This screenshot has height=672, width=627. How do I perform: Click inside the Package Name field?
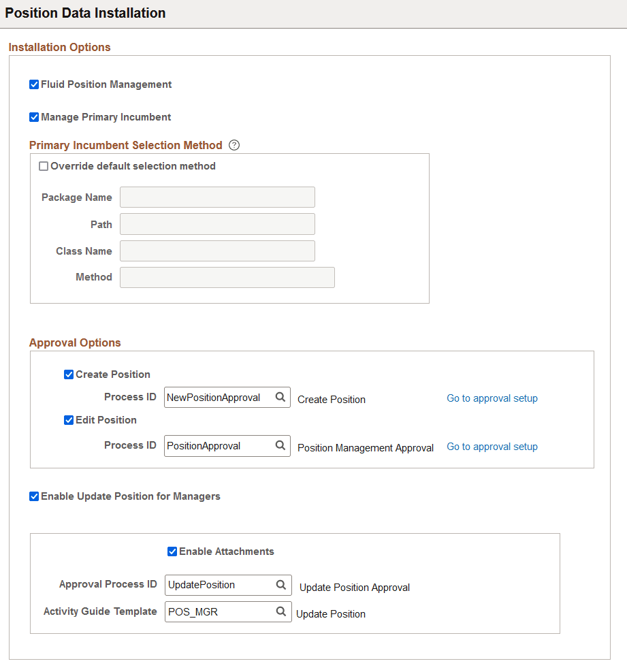(x=216, y=197)
